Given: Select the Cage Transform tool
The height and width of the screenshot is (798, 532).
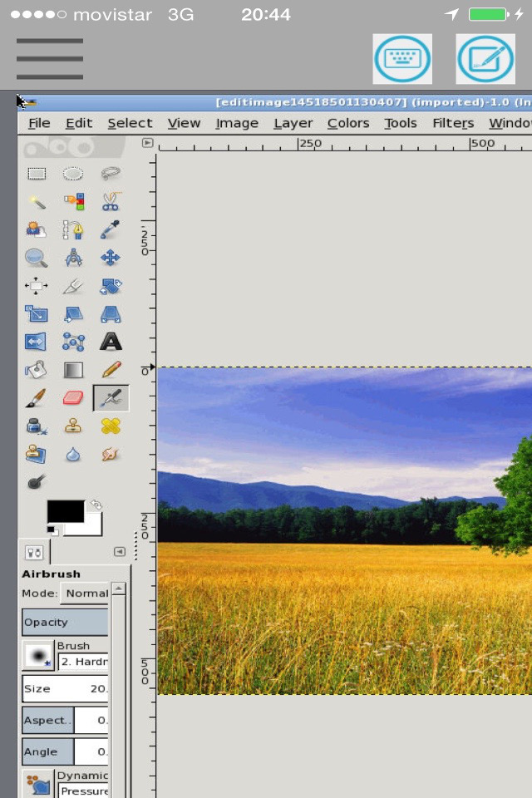Looking at the screenshot, I should [73, 342].
